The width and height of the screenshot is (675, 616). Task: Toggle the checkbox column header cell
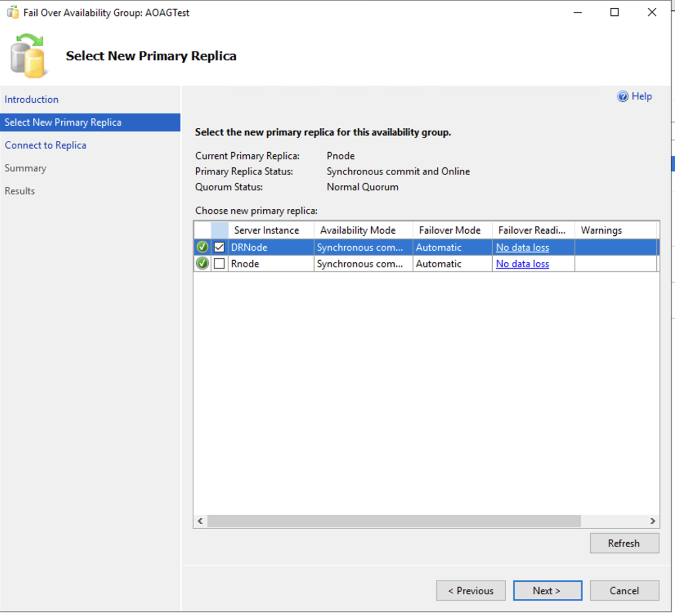click(219, 230)
